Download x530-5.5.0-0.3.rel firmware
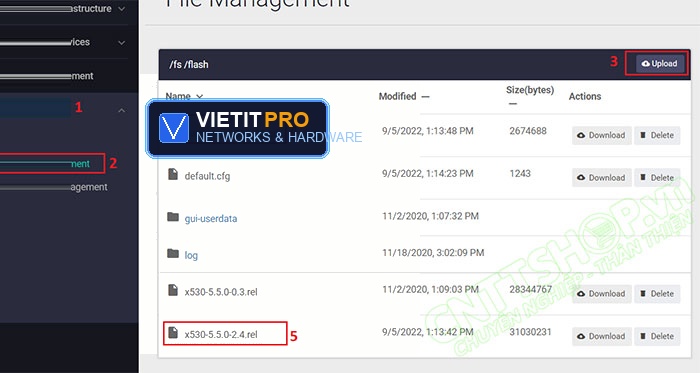The image size is (700, 373). (x=601, y=294)
